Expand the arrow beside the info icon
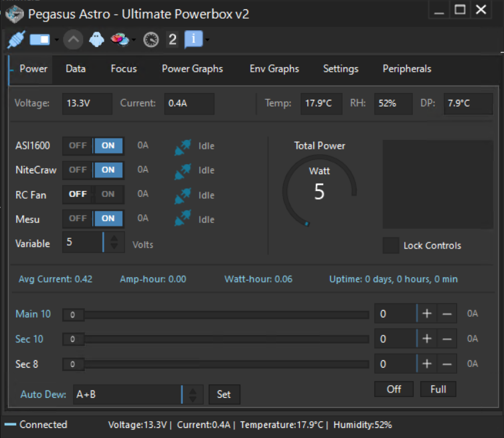 point(208,40)
